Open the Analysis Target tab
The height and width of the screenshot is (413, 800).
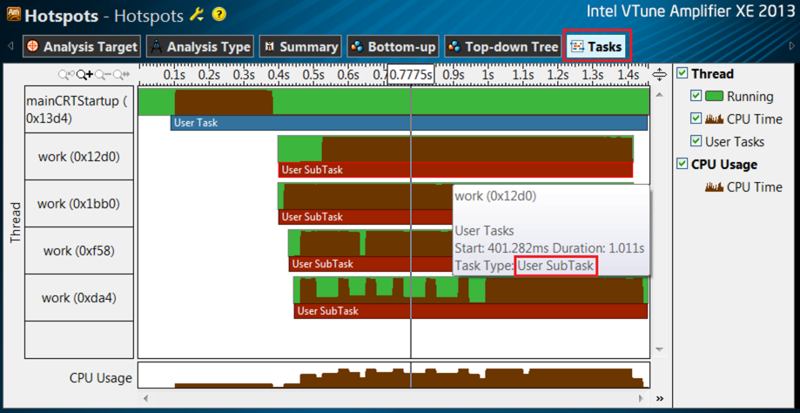click(82, 47)
